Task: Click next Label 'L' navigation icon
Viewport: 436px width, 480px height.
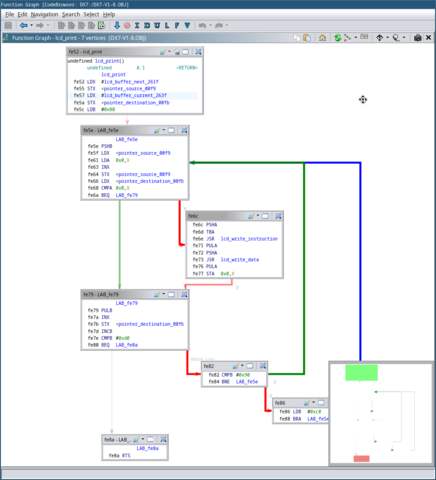Action: 167,25
